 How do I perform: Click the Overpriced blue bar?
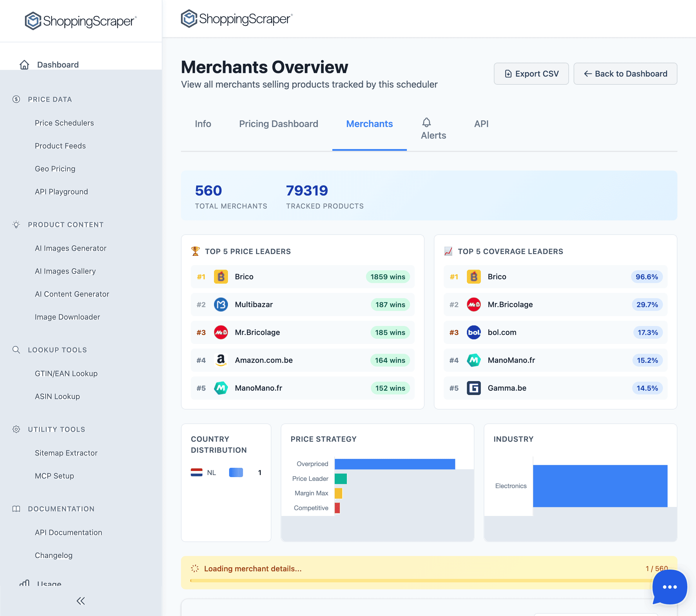pos(395,464)
